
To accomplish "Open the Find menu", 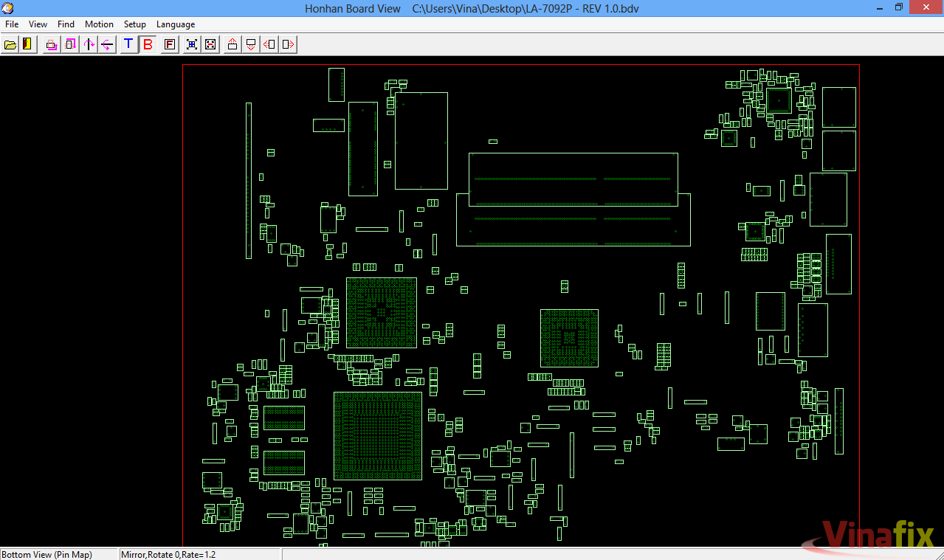I will click(x=66, y=24).
